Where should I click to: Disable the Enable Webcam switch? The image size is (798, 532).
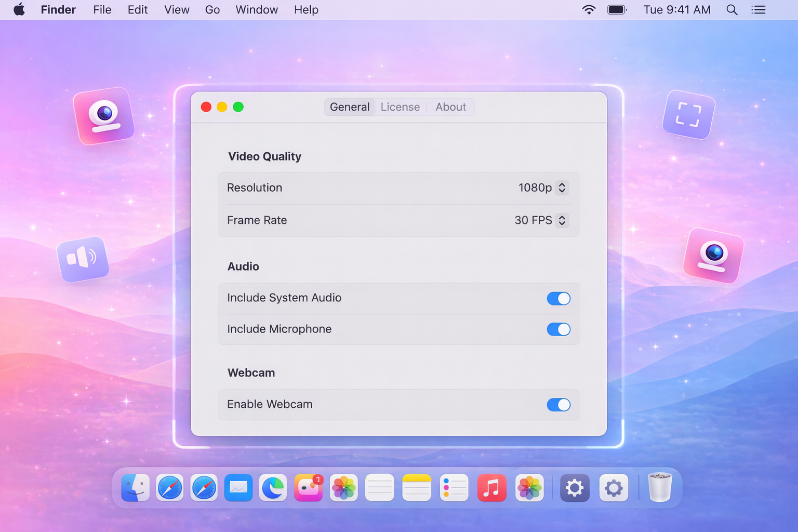(x=558, y=405)
